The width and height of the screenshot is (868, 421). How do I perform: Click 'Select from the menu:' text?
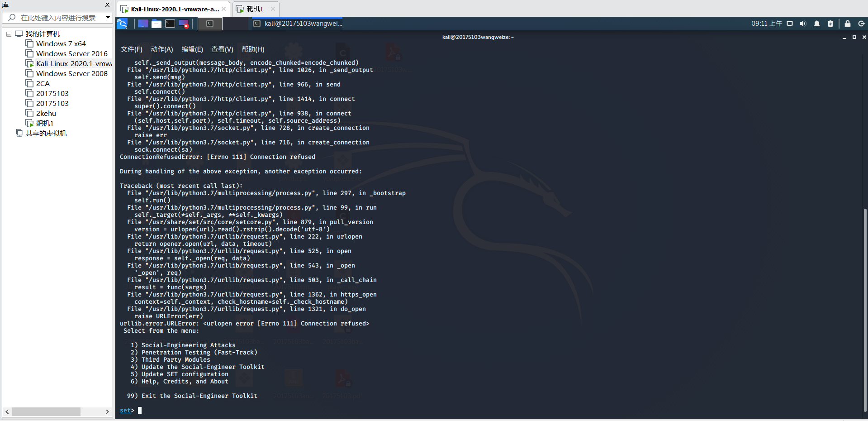click(161, 331)
